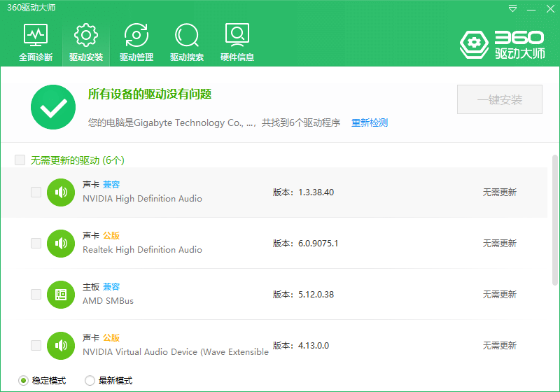This screenshot has height=392, width=560.
Task: Minimize the 360驱动大师 window
Action: 531,9
